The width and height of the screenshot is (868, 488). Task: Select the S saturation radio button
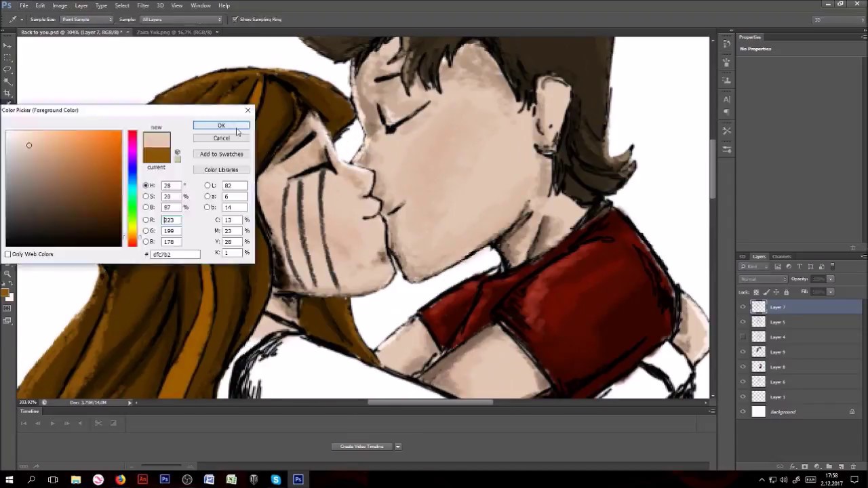pos(146,197)
